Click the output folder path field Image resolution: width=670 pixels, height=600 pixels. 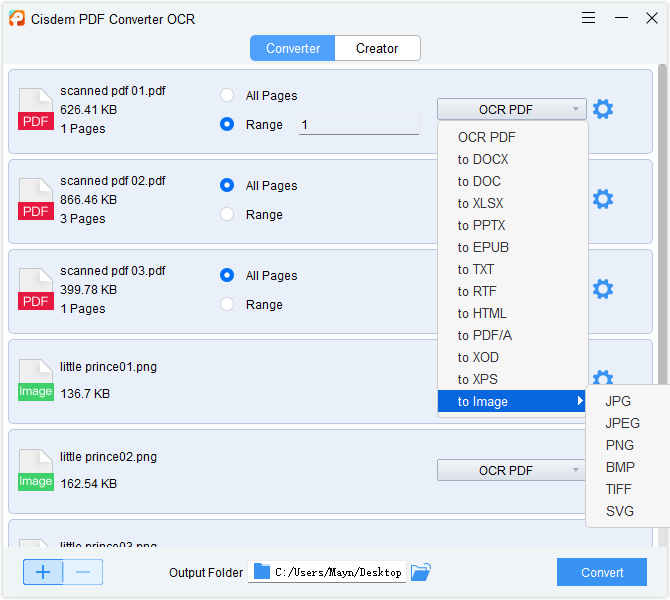327,572
